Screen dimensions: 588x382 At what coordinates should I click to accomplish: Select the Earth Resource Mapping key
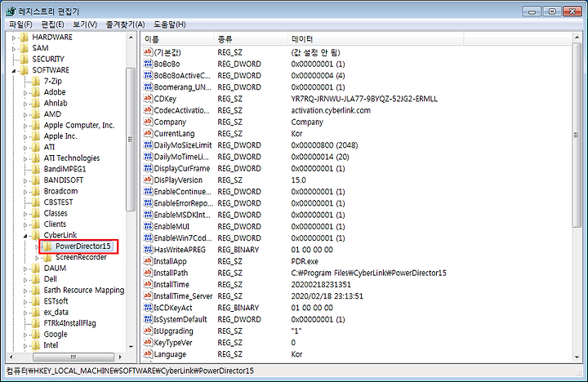[x=84, y=291]
